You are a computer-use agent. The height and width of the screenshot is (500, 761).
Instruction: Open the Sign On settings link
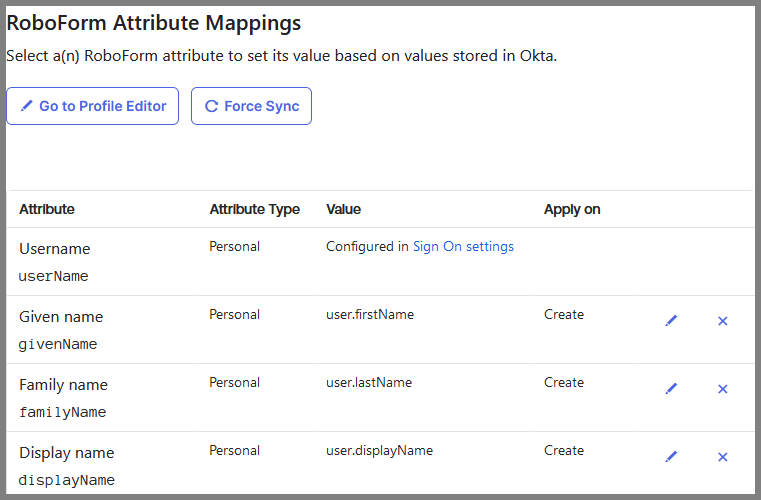463,247
